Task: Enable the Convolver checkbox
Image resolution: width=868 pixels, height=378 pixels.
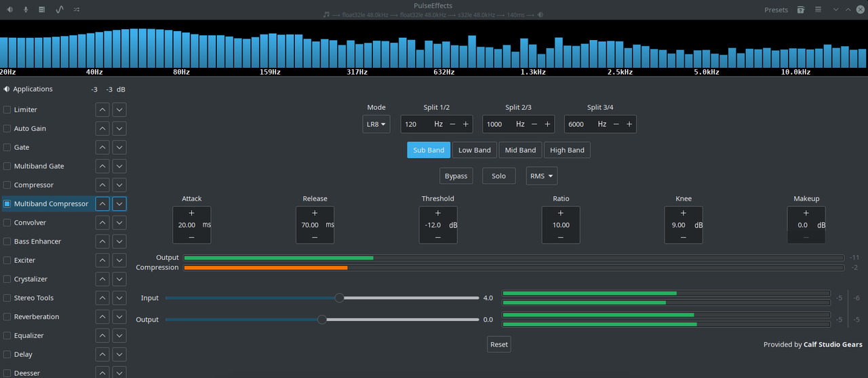Action: 7,223
